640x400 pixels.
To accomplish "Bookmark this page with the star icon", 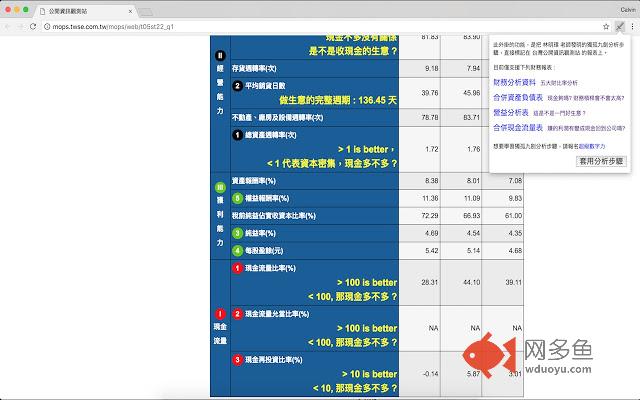I will (606, 26).
